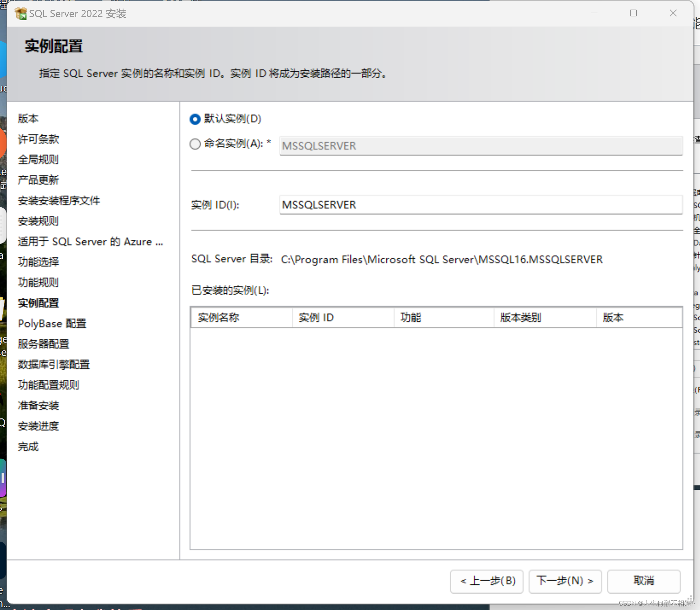Viewport: 700px width, 610px height.
Task: Select the 命名实例(A) radio button
Action: point(195,144)
